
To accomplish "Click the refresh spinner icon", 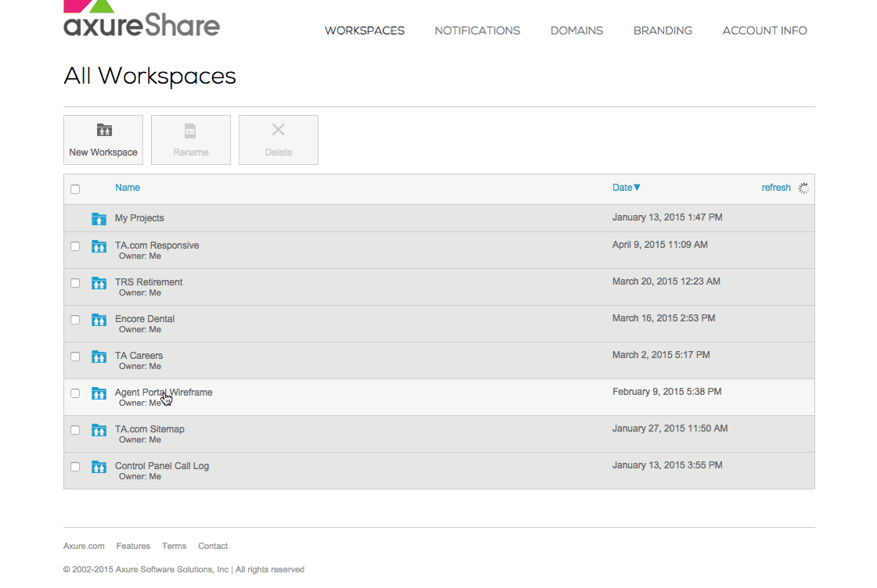I will (803, 188).
